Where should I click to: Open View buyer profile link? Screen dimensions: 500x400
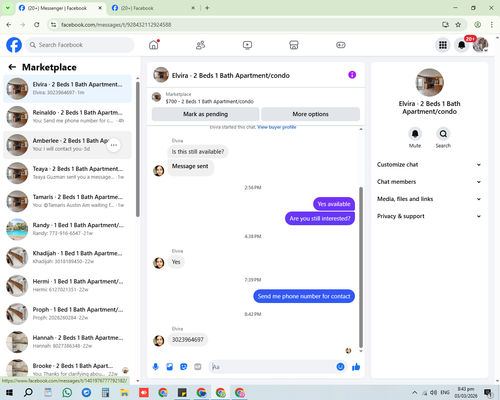pyautogui.click(x=277, y=127)
